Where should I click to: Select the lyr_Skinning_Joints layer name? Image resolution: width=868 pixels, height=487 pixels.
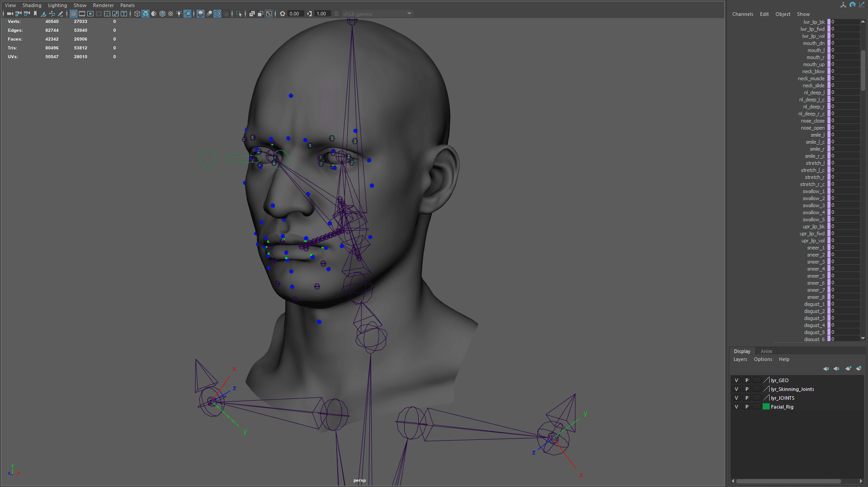pos(792,389)
